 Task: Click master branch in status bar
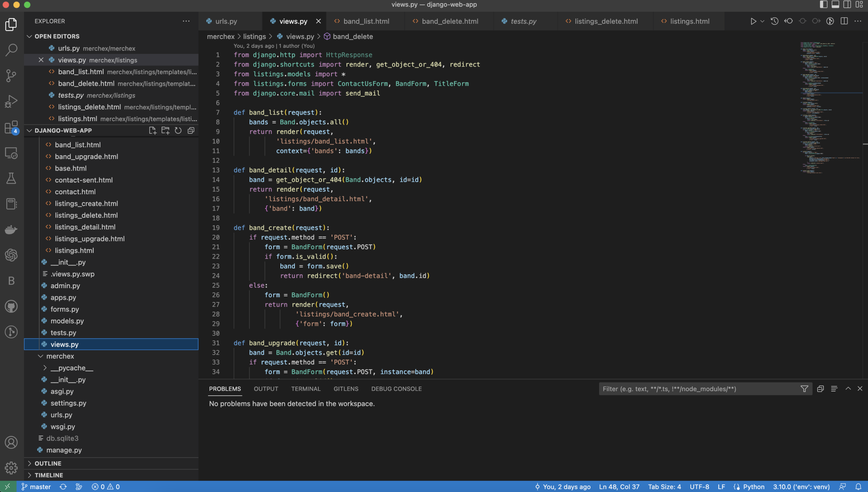(36, 487)
